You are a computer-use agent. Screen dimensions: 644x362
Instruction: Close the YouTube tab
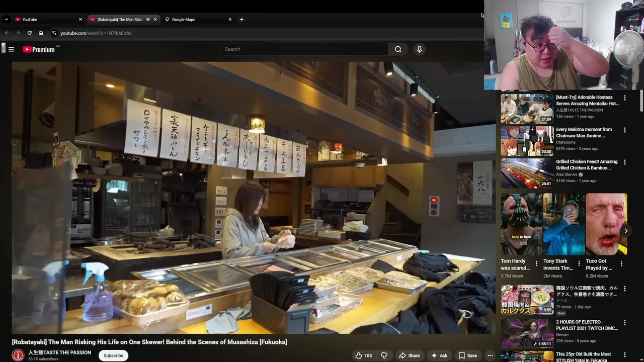pyautogui.click(x=80, y=20)
